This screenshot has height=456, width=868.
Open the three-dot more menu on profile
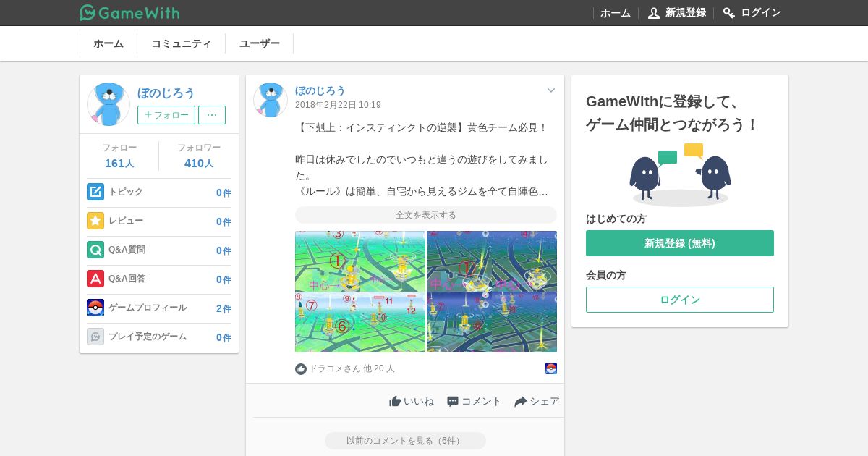pyautogui.click(x=212, y=115)
